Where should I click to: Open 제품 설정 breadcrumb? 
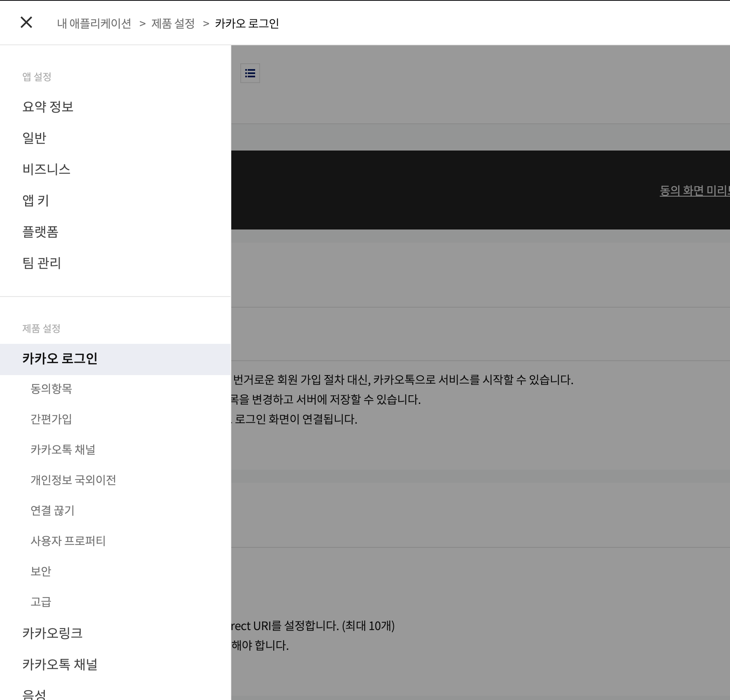point(173,23)
